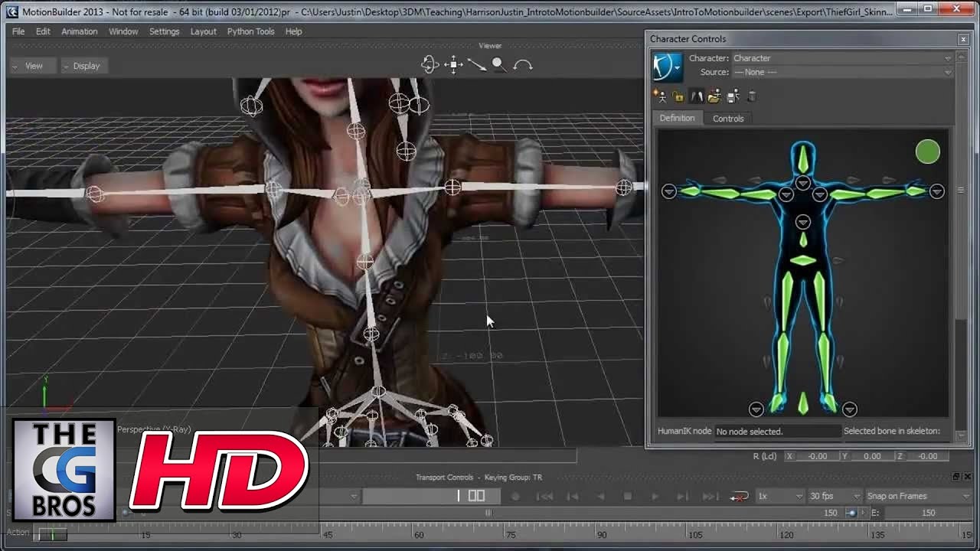The height and width of the screenshot is (551, 980).
Task: Click the Load Character folder icon
Action: tap(714, 96)
